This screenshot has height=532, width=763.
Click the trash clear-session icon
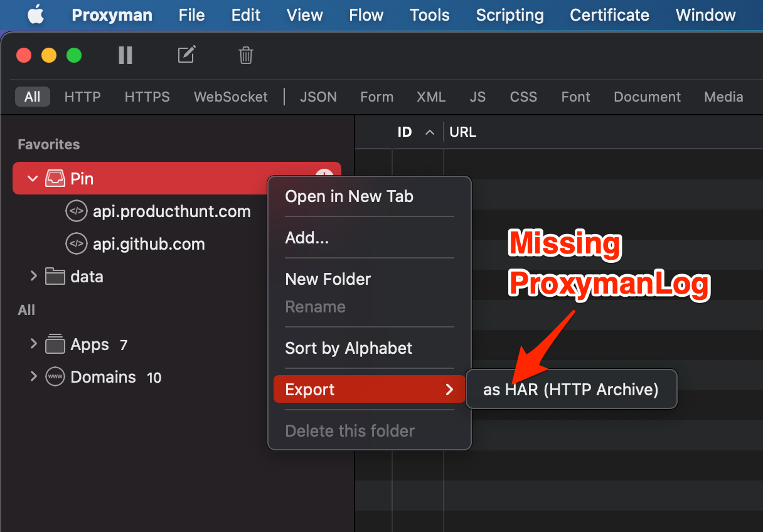pyautogui.click(x=246, y=55)
